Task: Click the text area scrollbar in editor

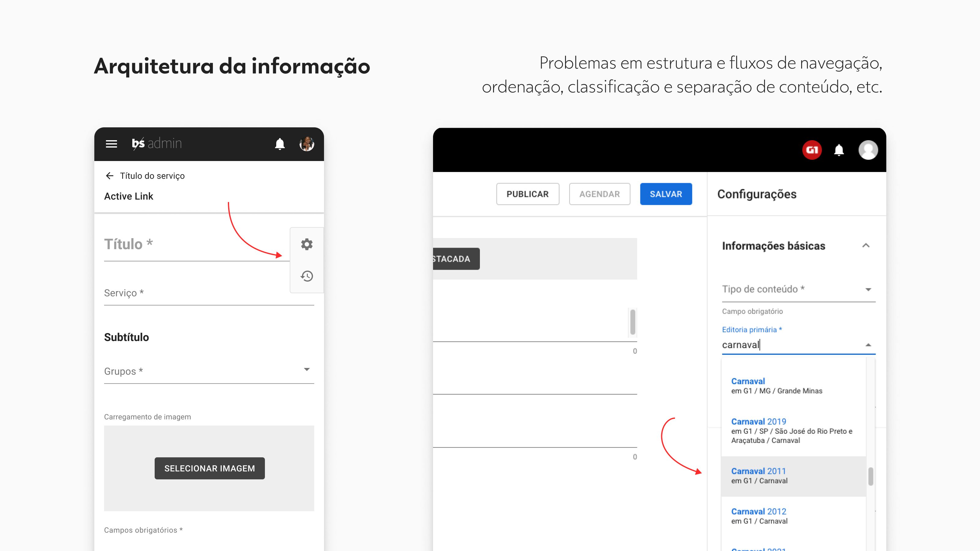Action: click(x=632, y=322)
